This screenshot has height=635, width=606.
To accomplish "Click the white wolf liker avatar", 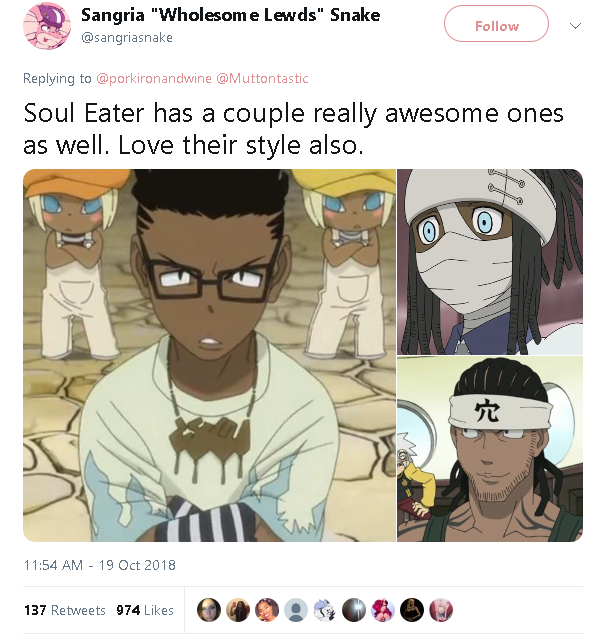I will pos(325,610).
